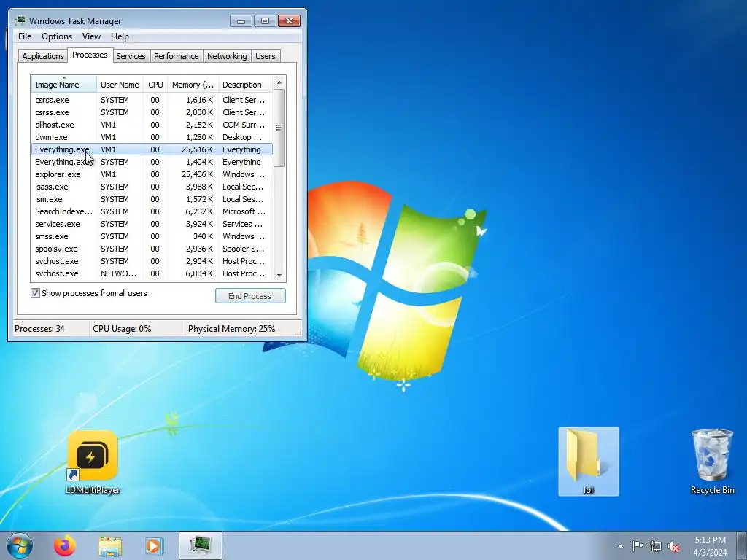Open Action Center flag icon
The width and height of the screenshot is (747, 560).
click(x=638, y=546)
